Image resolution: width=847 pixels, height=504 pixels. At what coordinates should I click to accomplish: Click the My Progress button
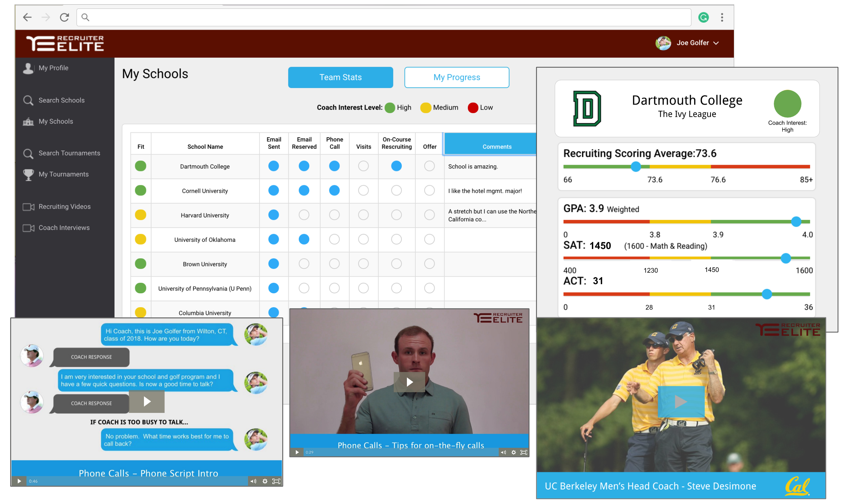(x=457, y=78)
